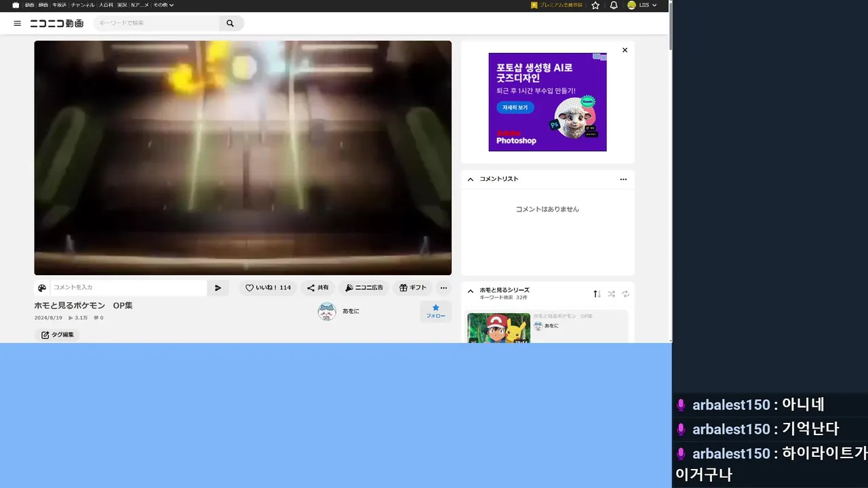The height and width of the screenshot is (488, 868).
Task: Open 静画 in the top black bar
Action: coord(43,5)
